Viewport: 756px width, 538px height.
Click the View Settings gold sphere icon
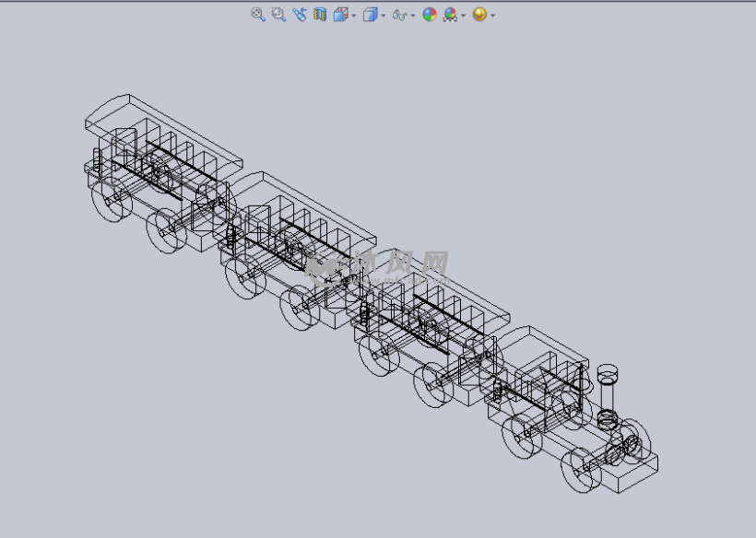coord(479,15)
